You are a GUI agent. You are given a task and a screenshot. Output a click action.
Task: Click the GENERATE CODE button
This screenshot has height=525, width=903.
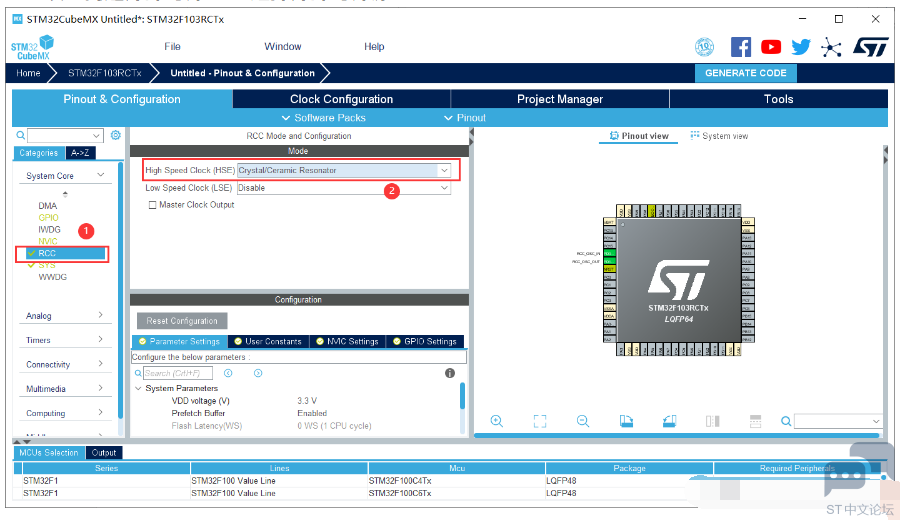coord(745,73)
